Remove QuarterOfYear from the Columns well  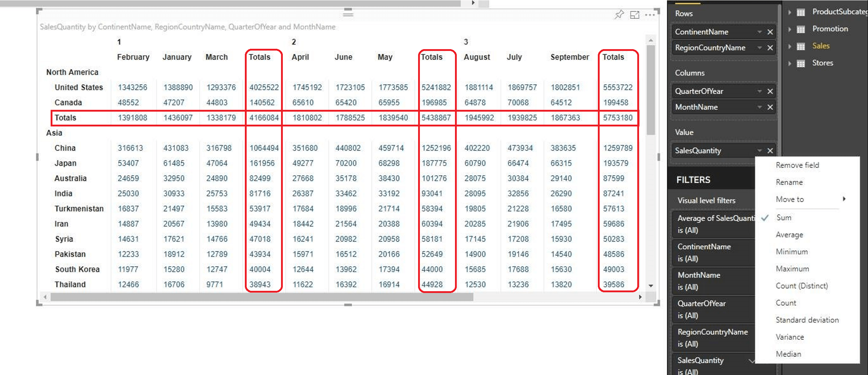pos(770,91)
